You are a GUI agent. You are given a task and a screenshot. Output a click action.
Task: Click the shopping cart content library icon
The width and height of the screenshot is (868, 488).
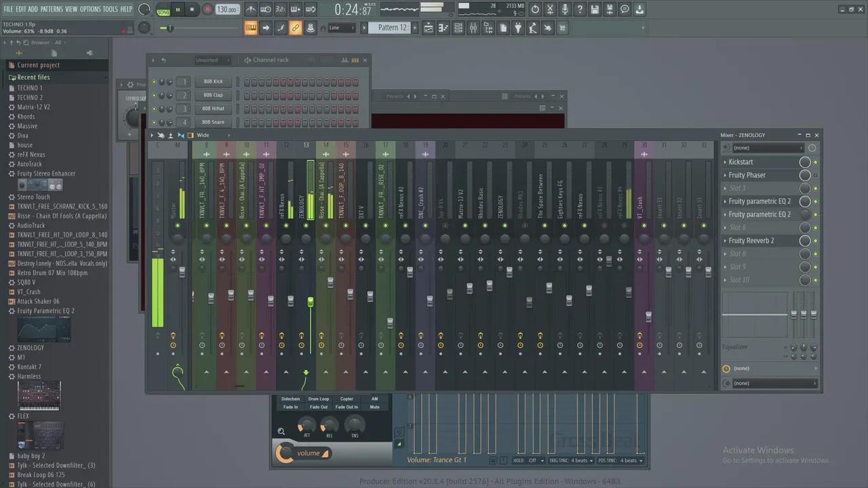point(562,28)
